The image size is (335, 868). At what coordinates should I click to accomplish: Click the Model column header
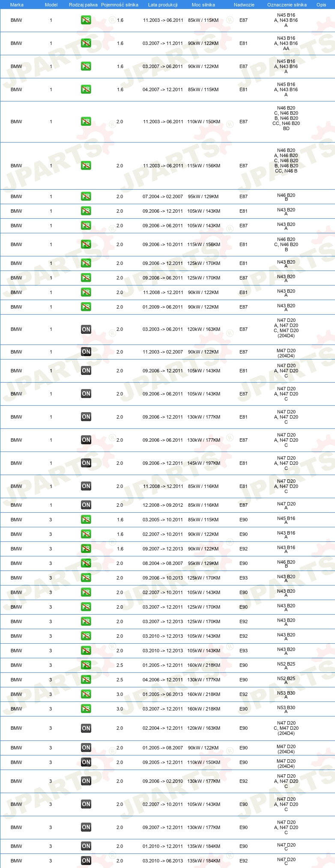click(x=51, y=5)
